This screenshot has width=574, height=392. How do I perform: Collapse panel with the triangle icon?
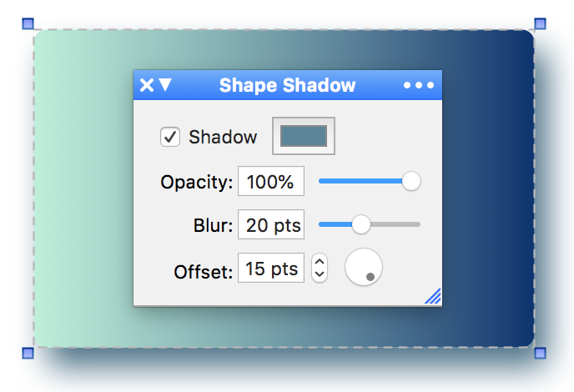(165, 85)
